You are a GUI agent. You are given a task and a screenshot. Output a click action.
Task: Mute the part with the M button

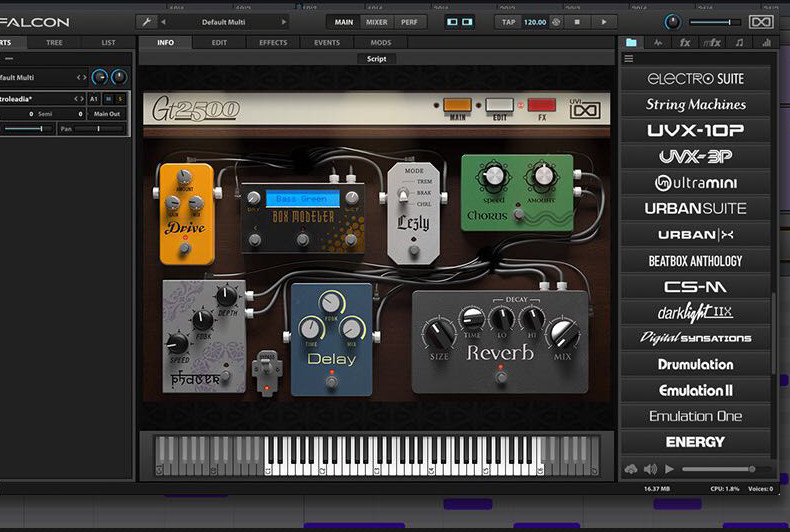108,99
